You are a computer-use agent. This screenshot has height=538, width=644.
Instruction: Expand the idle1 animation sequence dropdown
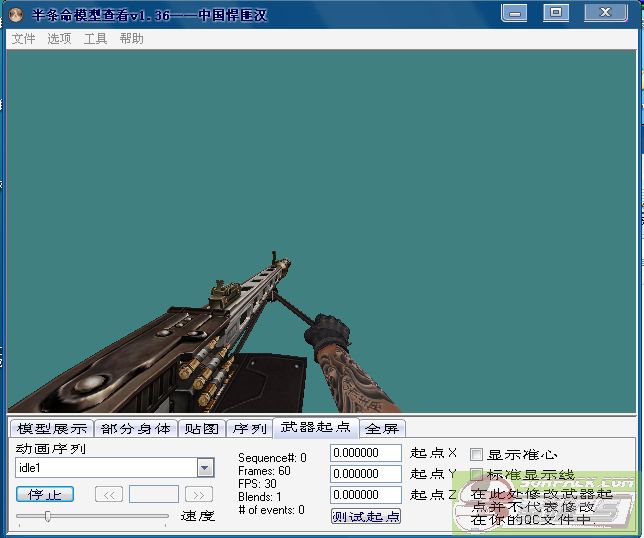click(205, 468)
